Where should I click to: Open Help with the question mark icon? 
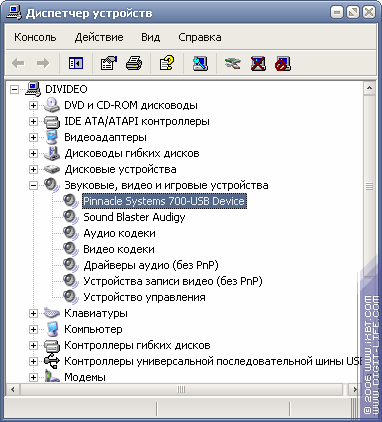click(167, 63)
